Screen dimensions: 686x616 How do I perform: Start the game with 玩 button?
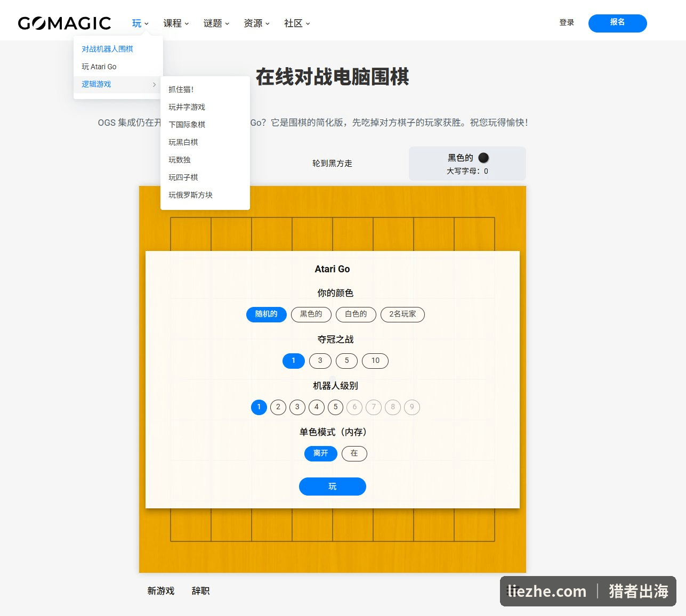pos(333,487)
